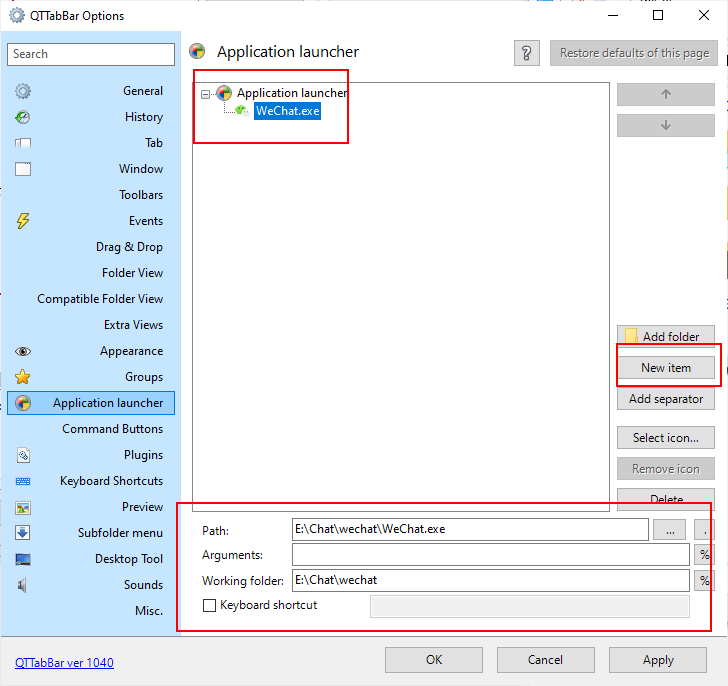Open the Arguments percent variable menu

point(704,555)
